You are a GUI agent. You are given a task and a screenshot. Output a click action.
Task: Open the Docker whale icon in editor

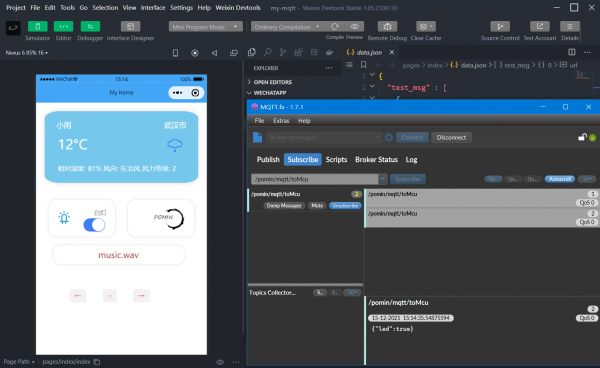pos(329,52)
